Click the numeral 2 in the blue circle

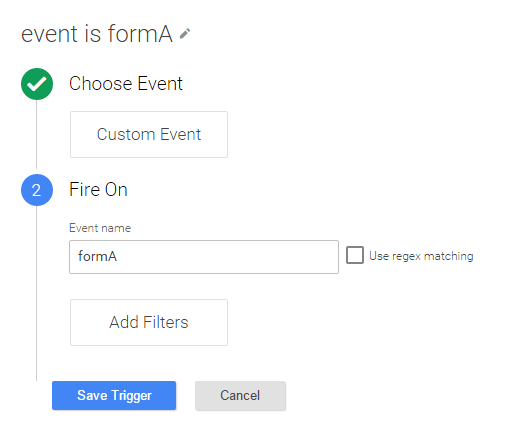point(36,190)
